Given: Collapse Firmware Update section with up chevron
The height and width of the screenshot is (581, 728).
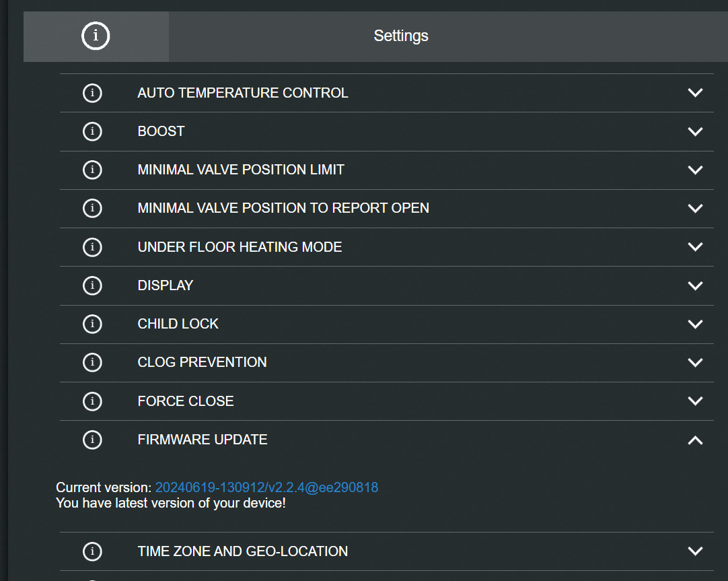Looking at the screenshot, I should pyautogui.click(x=695, y=440).
